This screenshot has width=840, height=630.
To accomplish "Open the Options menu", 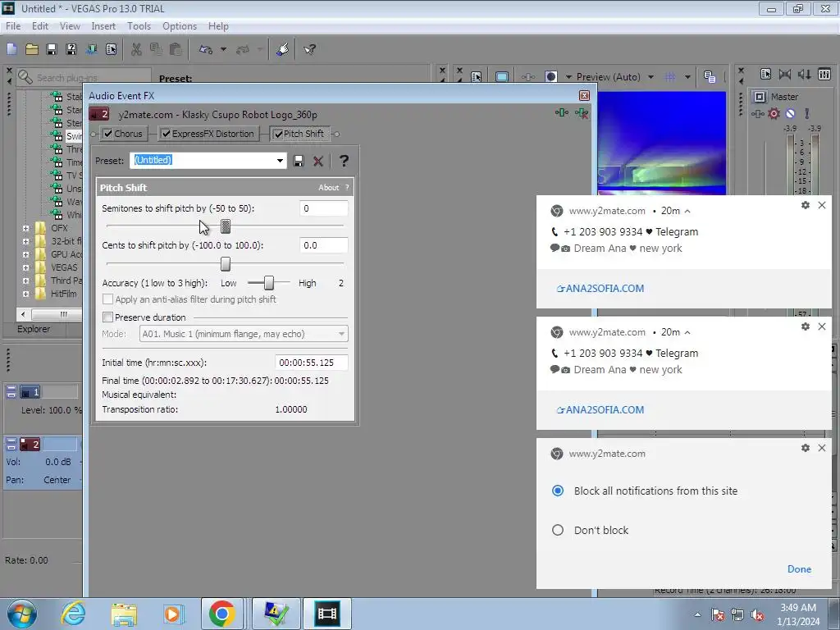I will (180, 25).
